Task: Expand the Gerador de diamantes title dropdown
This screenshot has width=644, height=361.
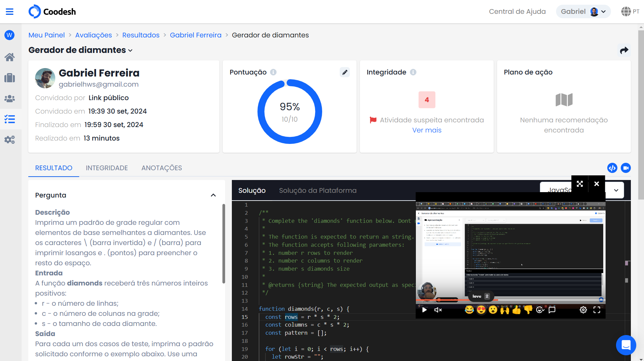Action: click(130, 51)
